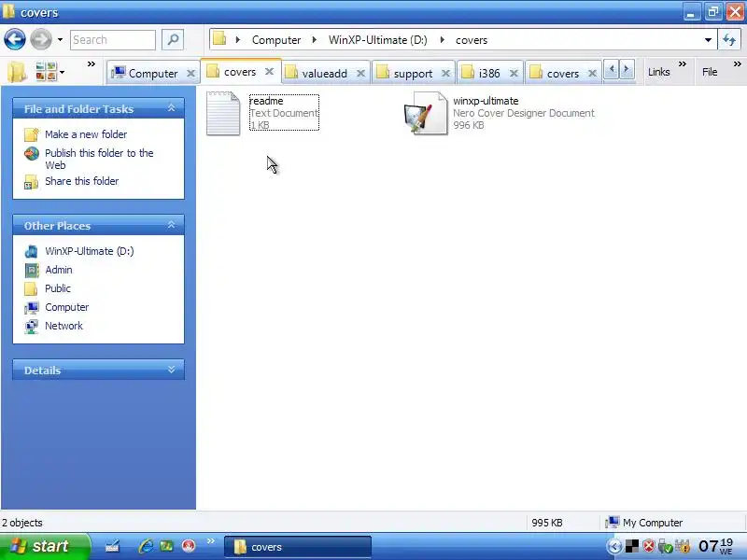Open the Links toolbar
The height and width of the screenshot is (560, 747).
coord(659,72)
